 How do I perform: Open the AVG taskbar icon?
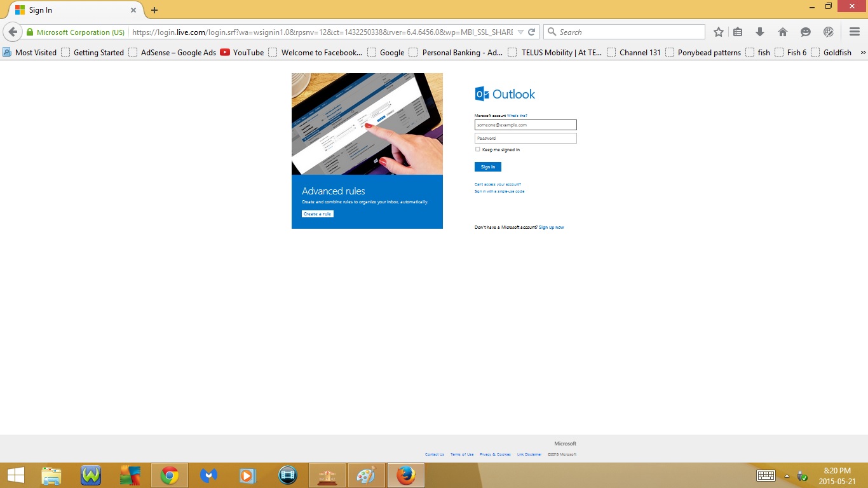(130, 475)
